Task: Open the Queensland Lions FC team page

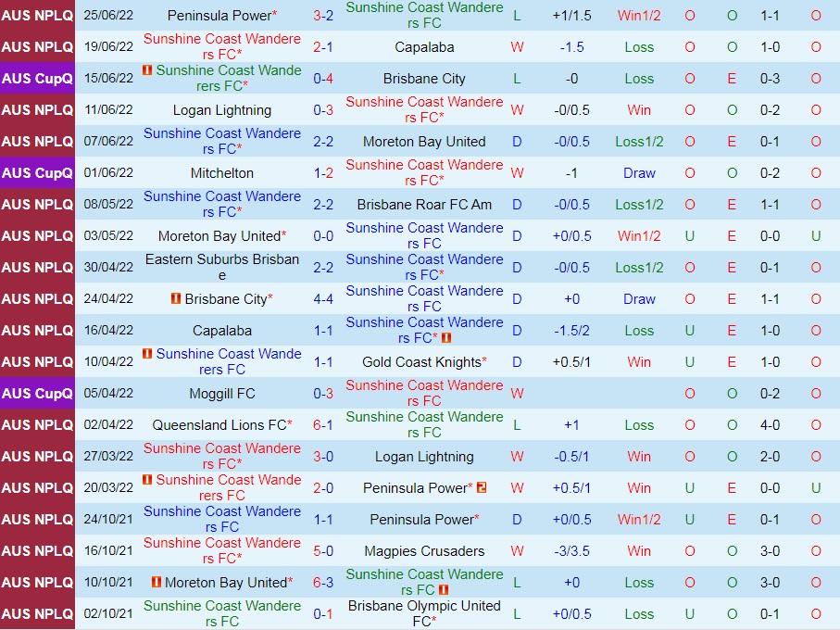Action: point(221,424)
